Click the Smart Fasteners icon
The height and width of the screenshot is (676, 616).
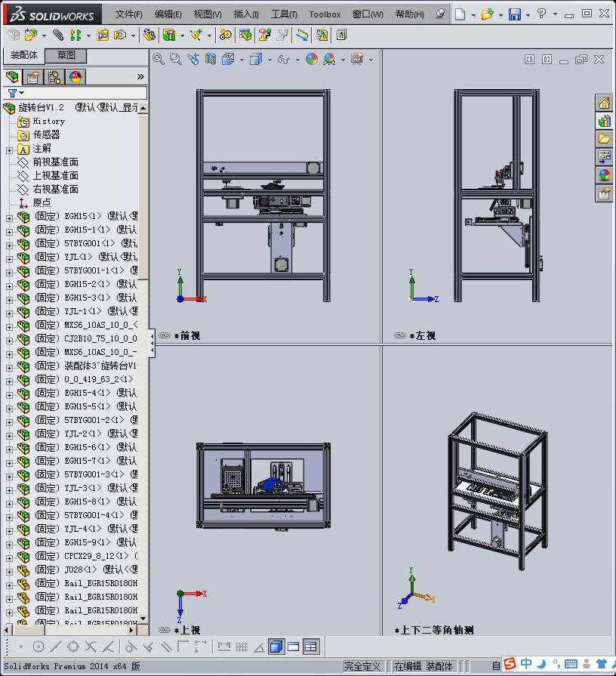click(103, 35)
